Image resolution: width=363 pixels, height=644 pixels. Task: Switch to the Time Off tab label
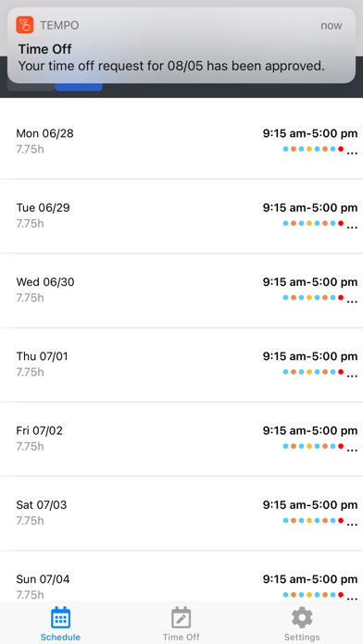(181, 637)
